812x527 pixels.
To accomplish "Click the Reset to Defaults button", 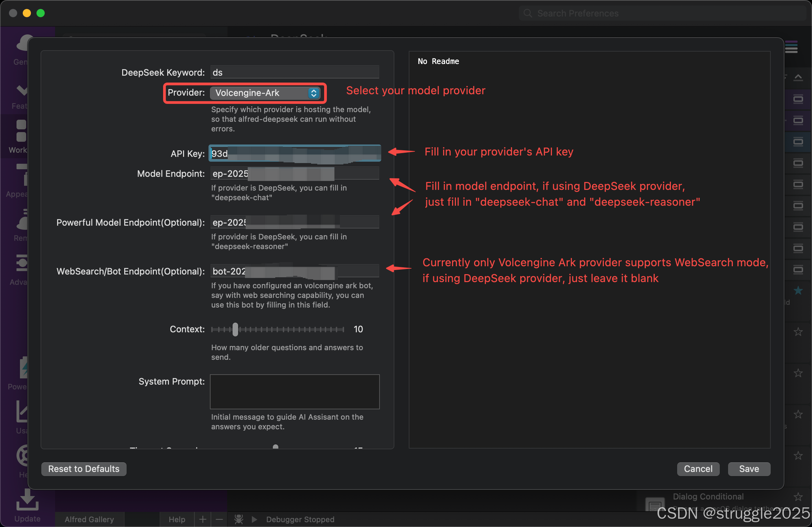I will pos(84,469).
